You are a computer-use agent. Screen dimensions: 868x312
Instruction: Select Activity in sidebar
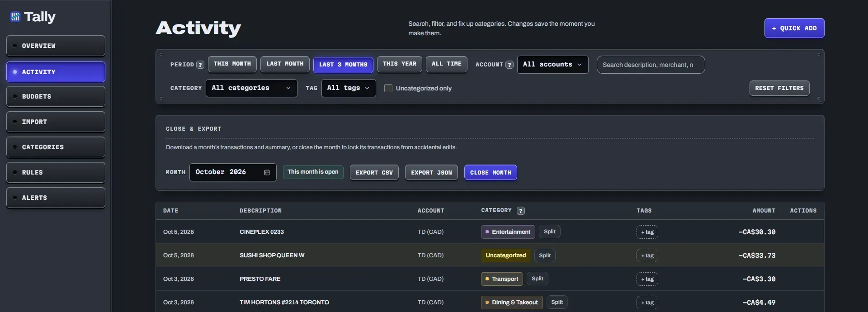(56, 72)
